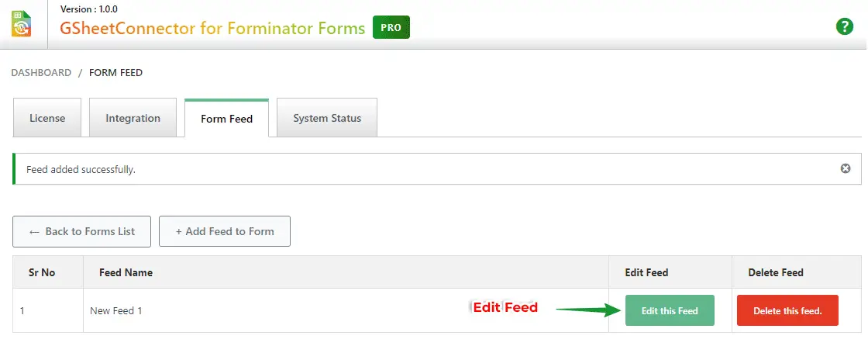Click the FORM FEED breadcrumb text
868x360 pixels.
pyautogui.click(x=116, y=72)
